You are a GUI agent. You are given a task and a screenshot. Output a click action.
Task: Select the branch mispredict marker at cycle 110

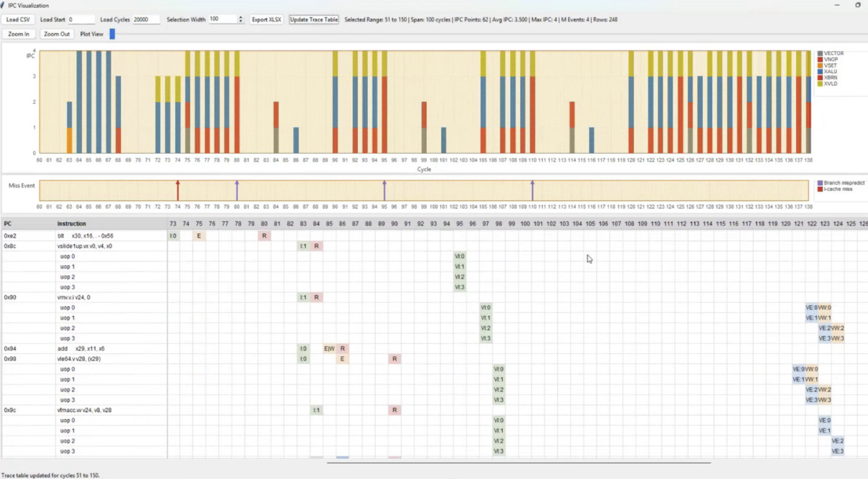532,190
